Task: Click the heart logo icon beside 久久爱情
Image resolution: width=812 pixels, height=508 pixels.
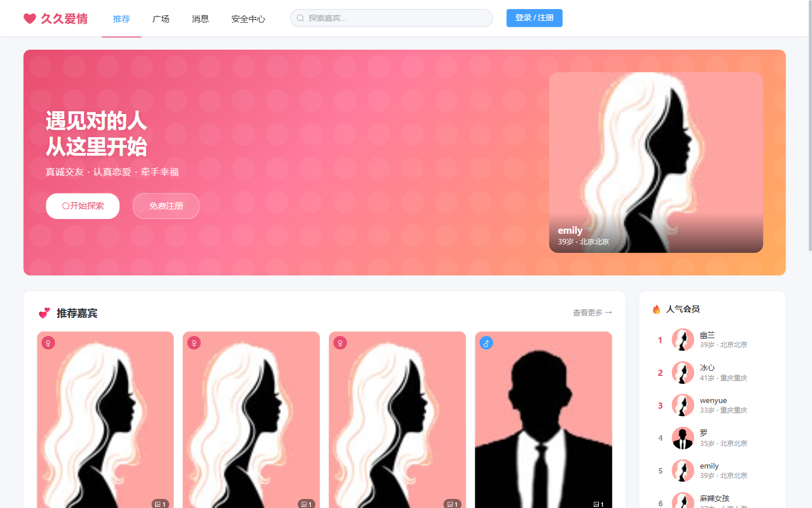Action: 30,19
